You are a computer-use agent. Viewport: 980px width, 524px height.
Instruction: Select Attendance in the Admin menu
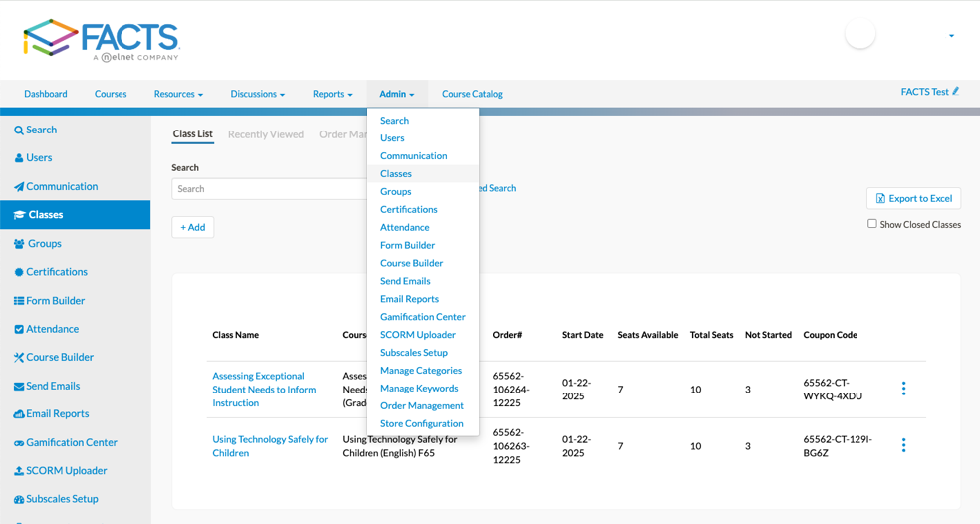tap(405, 227)
